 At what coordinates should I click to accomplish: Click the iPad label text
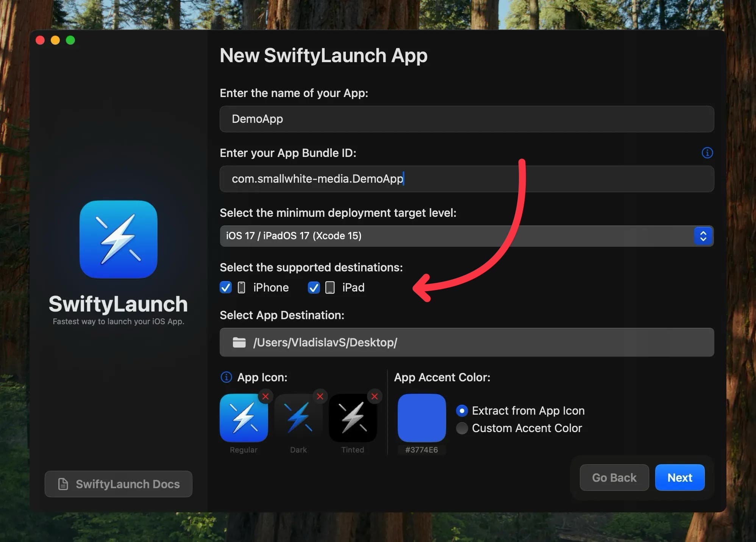[x=353, y=288]
